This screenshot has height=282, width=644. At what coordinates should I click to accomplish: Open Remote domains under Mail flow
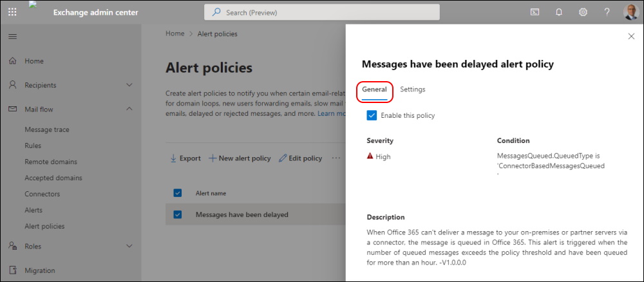51,162
